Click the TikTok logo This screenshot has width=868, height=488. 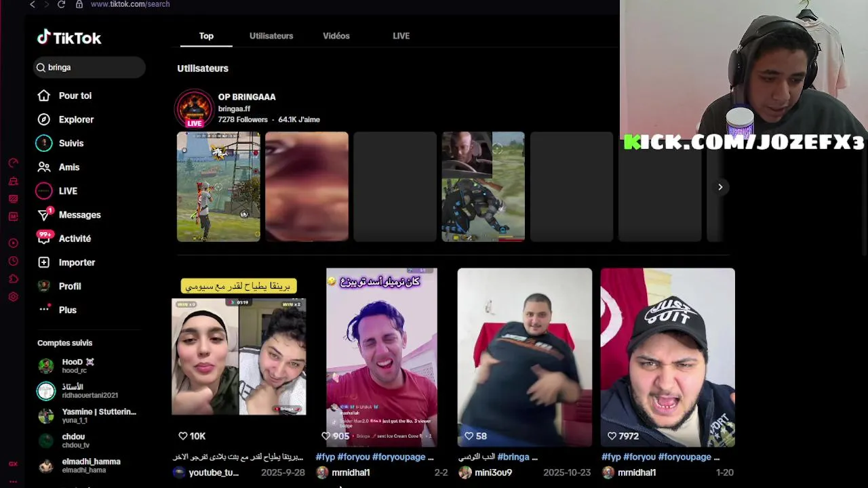[x=69, y=37]
